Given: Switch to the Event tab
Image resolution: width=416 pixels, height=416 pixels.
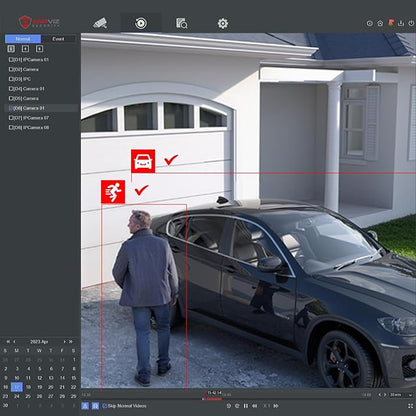Looking at the screenshot, I should point(58,39).
